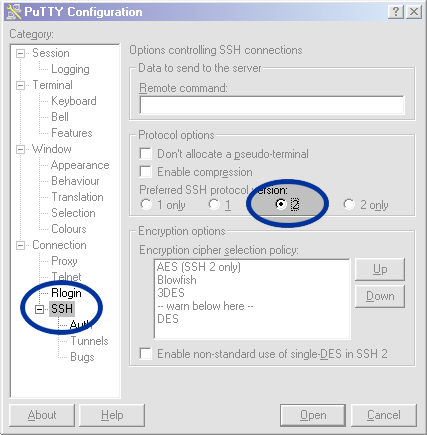
Task: Click the Remote command input field
Action: click(x=272, y=105)
